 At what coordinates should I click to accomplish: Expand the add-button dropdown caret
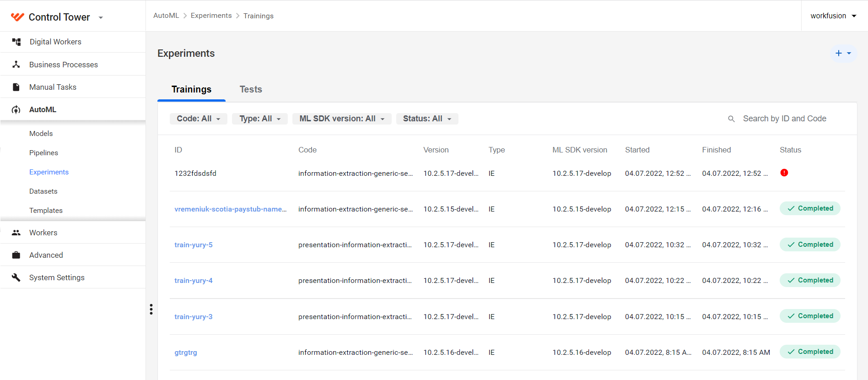point(849,53)
